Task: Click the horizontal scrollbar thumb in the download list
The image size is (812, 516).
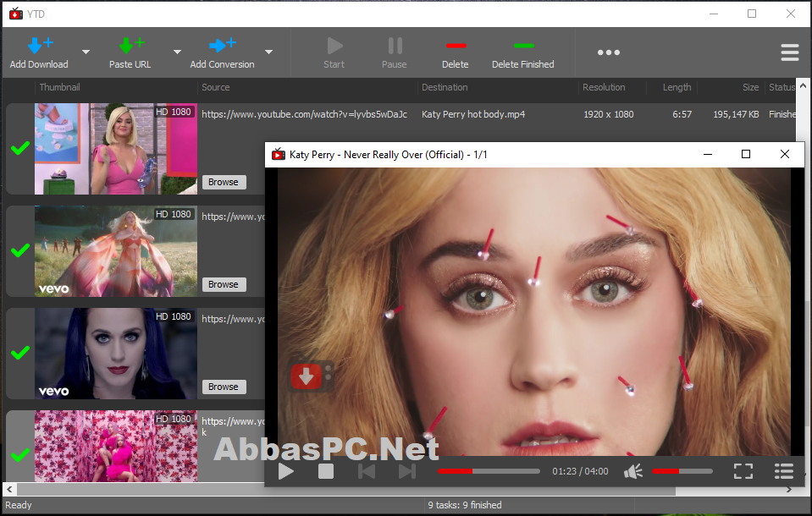Action: pos(346,489)
